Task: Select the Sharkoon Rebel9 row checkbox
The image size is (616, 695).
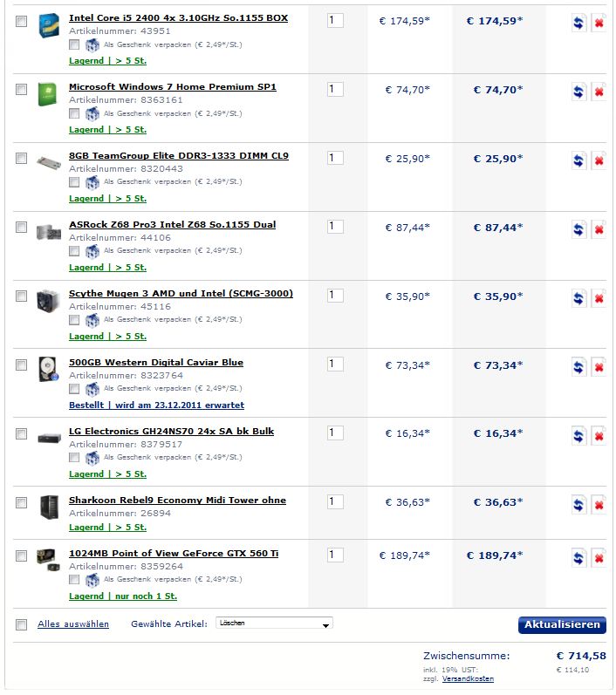Action: 21,502
